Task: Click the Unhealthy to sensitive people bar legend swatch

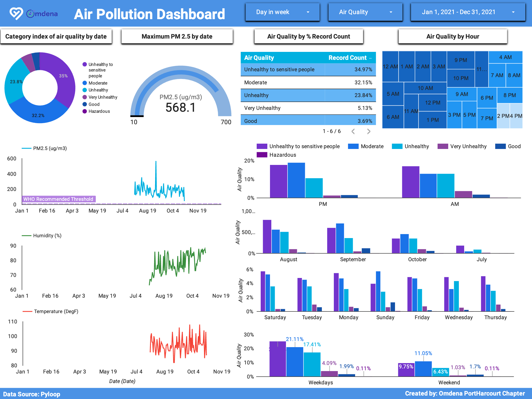Action: click(262, 146)
